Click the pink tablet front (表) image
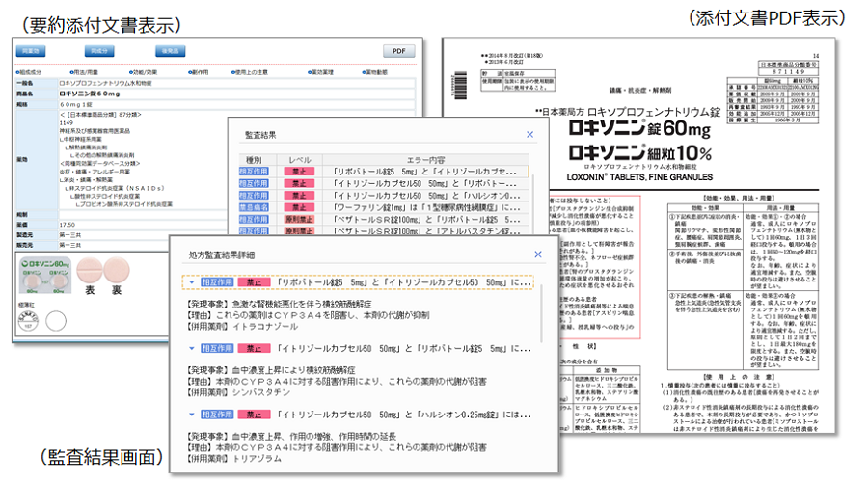 click(x=89, y=268)
